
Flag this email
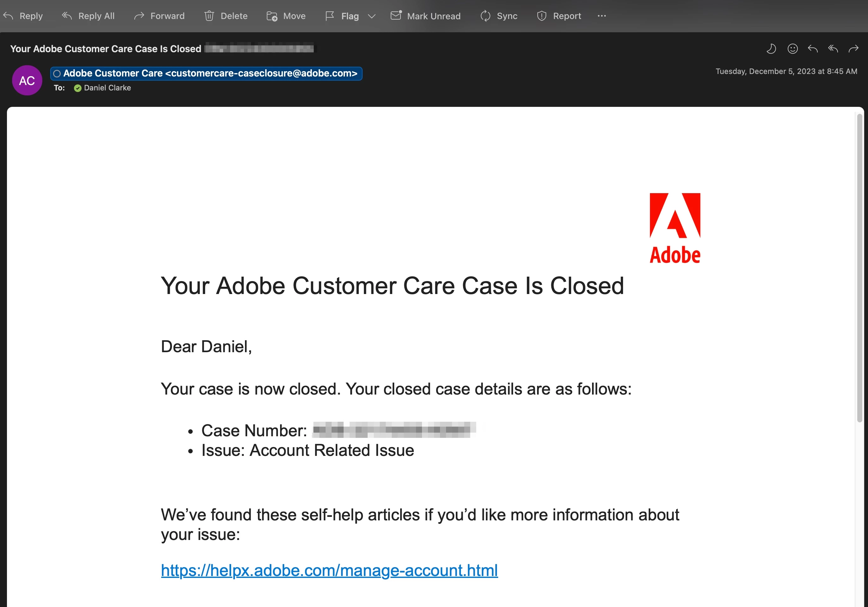point(342,16)
